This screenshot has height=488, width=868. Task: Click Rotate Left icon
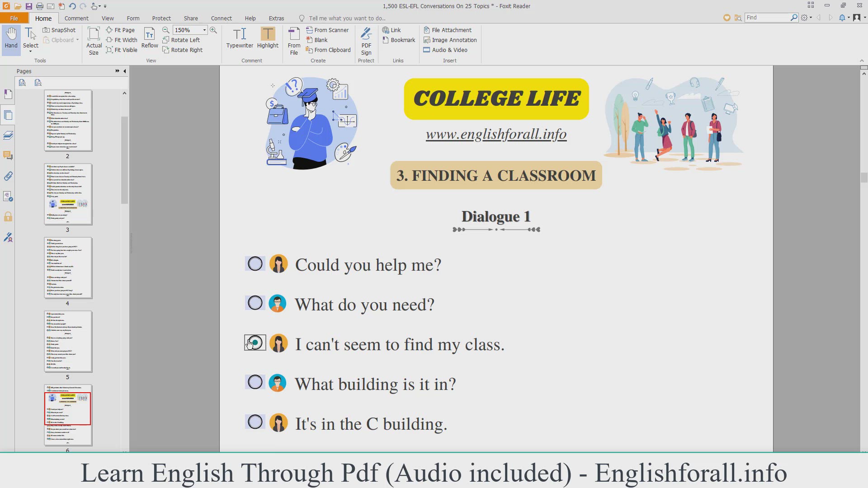click(166, 40)
